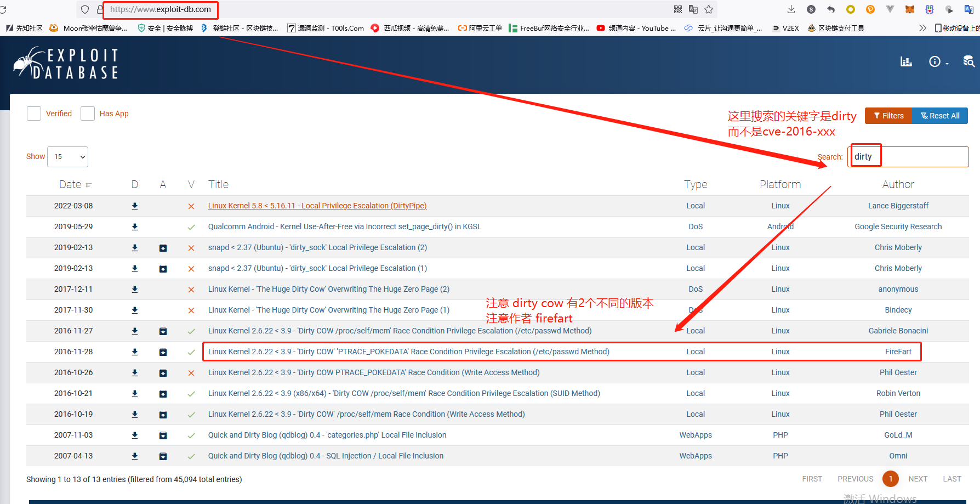This screenshot has height=504, width=980.
Task: Download the Huge Dirty Cow (2) exploit
Action: tap(135, 290)
